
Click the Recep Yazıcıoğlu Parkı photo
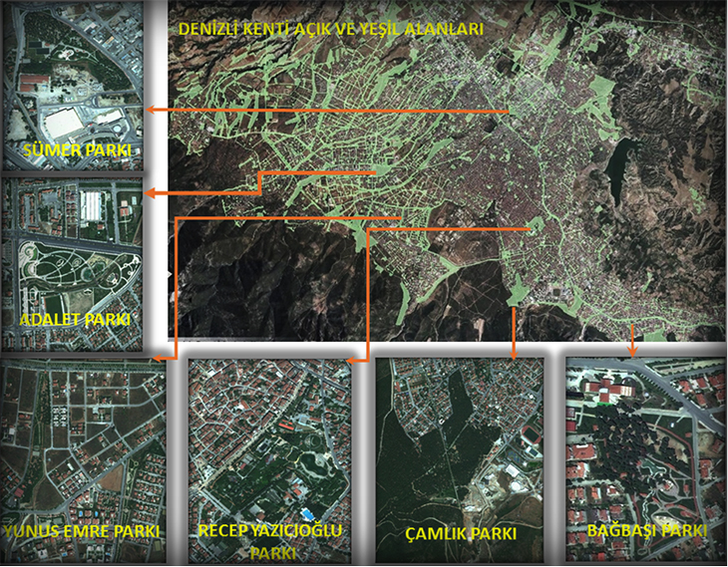click(x=269, y=460)
